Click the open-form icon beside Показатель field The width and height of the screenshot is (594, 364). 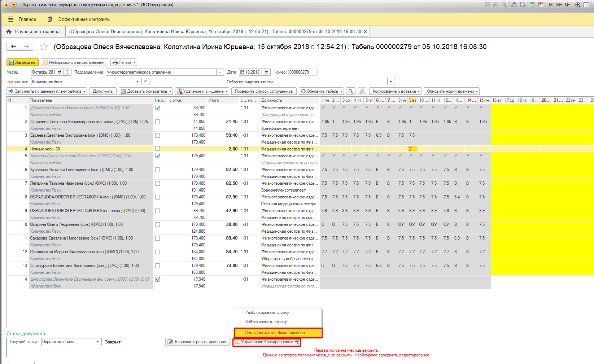pos(145,82)
